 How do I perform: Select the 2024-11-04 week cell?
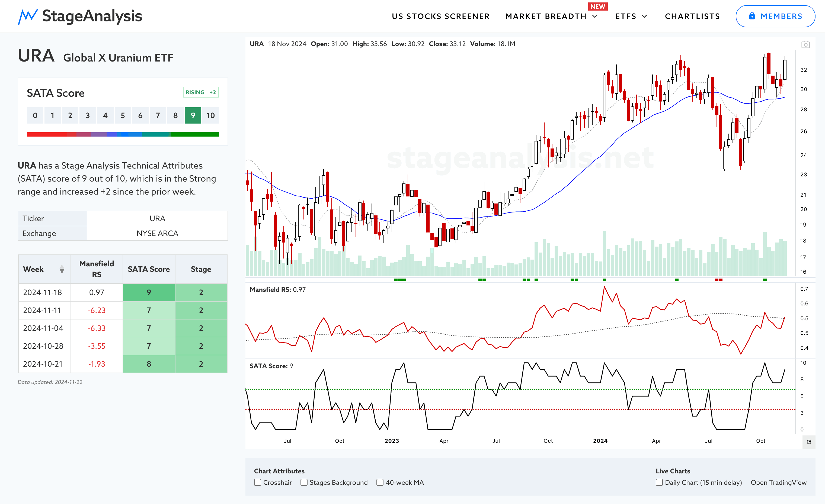(x=44, y=328)
